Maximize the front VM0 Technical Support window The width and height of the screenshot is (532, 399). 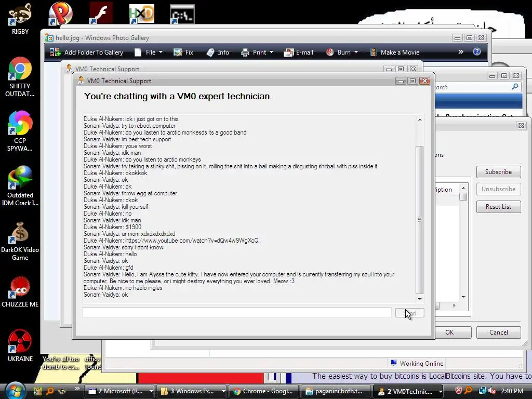tap(413, 81)
